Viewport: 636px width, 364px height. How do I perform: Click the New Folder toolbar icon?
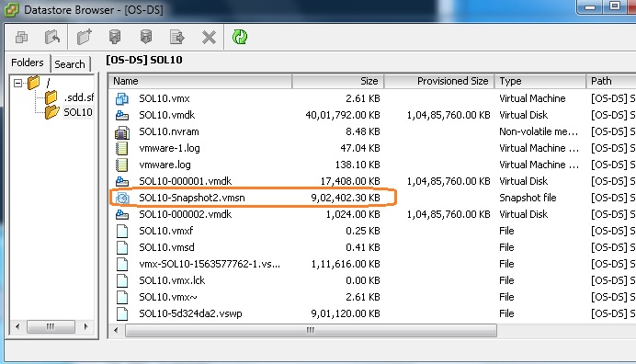[x=85, y=37]
